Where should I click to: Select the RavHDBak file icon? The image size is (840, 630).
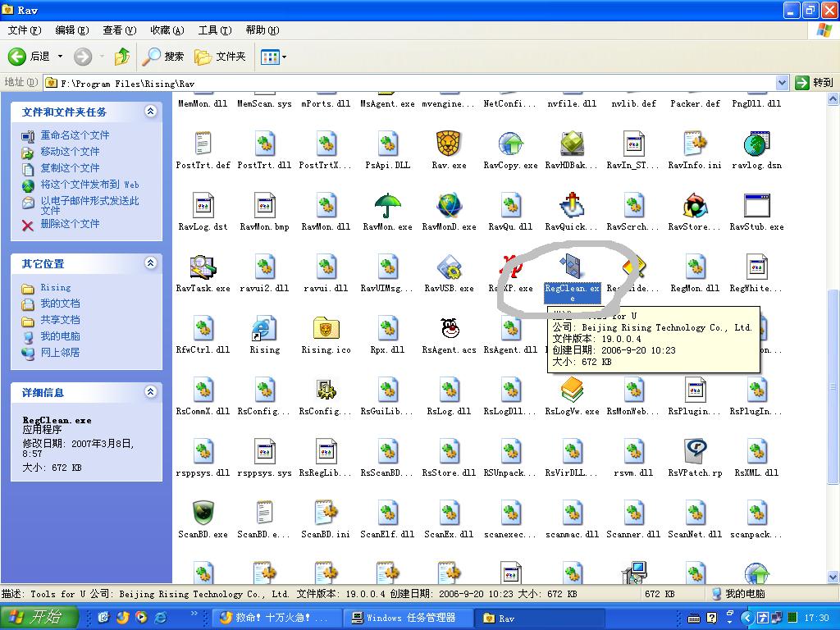[x=572, y=144]
